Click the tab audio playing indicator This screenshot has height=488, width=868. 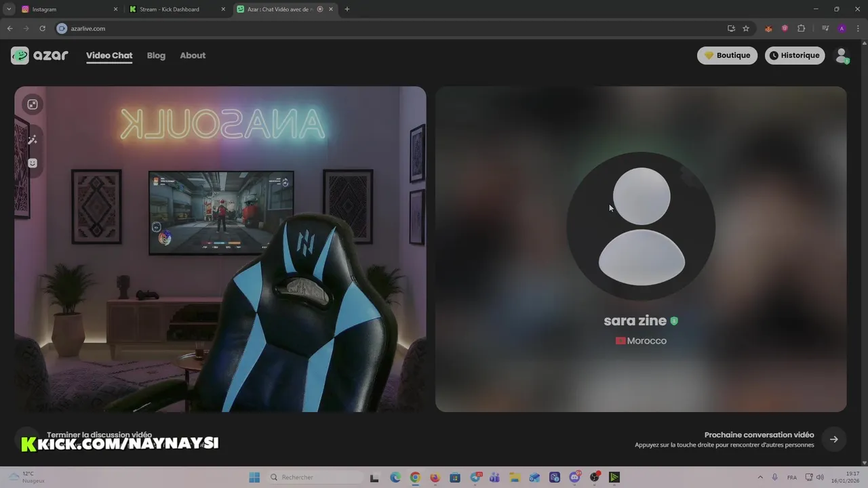tap(320, 9)
